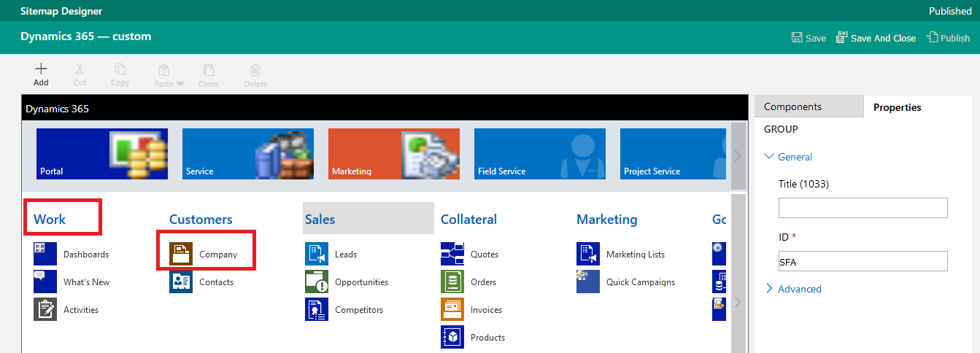Click the Leads icon

click(x=317, y=254)
